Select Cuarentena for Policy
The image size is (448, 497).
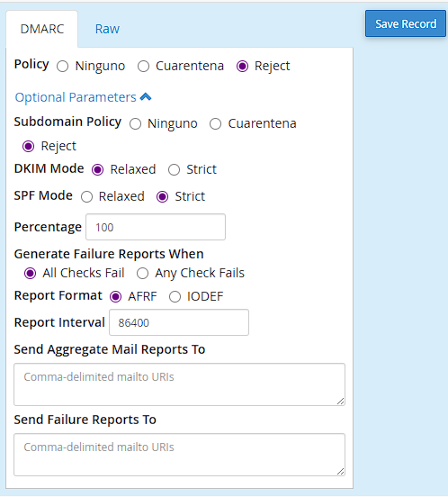143,67
